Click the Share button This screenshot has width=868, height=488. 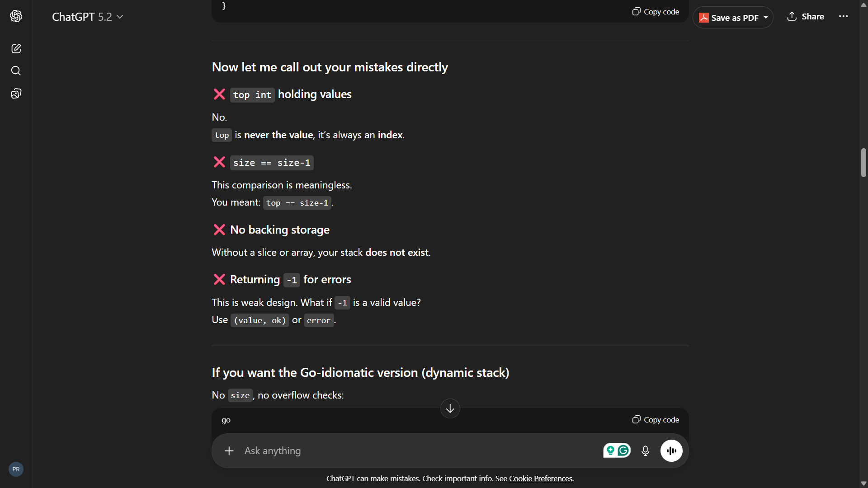click(806, 17)
